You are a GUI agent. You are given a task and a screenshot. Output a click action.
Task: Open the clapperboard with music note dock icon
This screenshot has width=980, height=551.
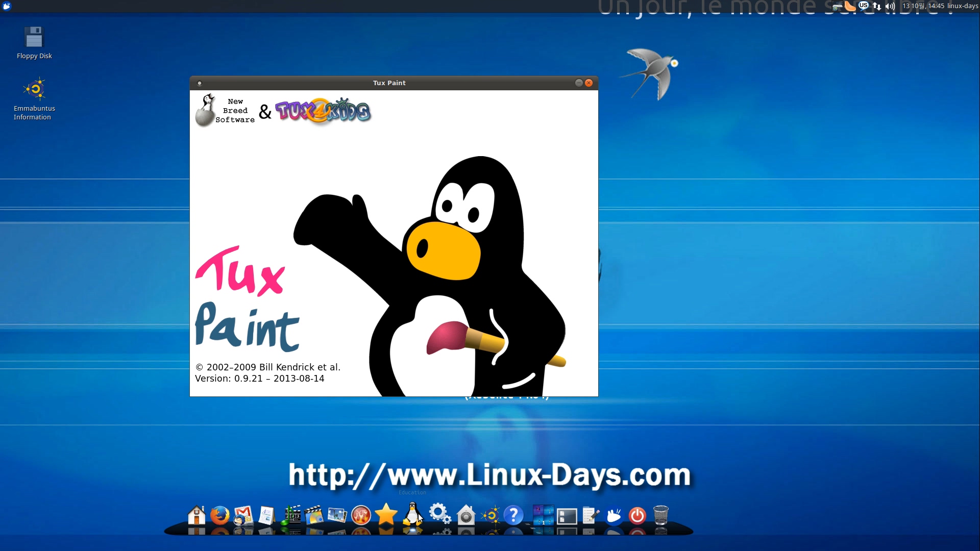(290, 515)
